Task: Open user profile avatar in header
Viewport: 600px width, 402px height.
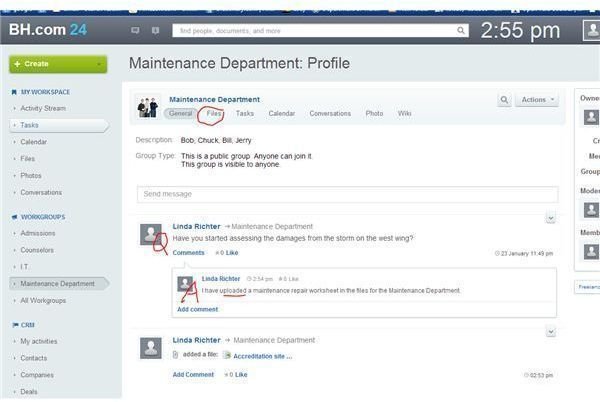Action: (x=592, y=30)
